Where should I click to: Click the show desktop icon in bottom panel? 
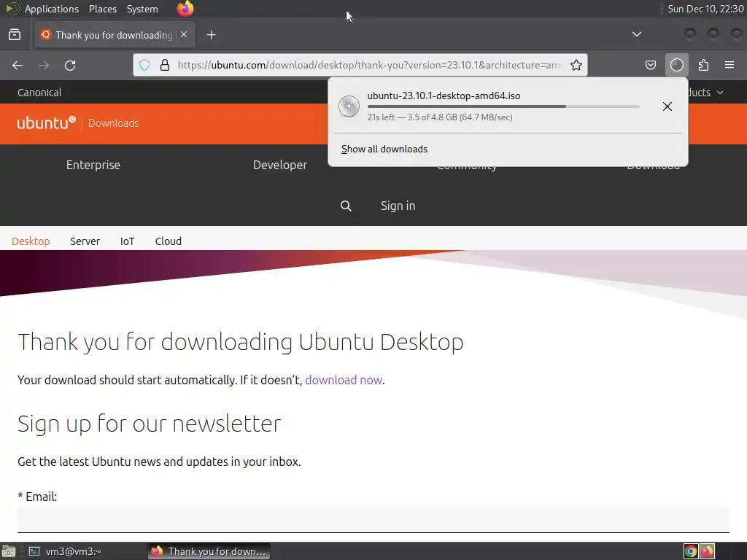point(9,551)
